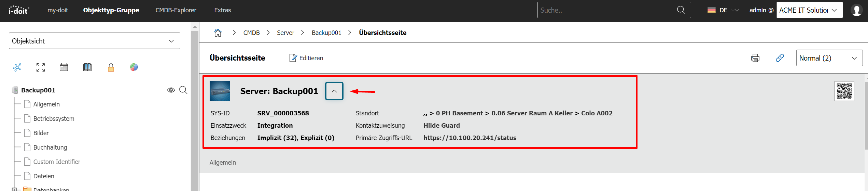Open the colored pie chart icon

(x=134, y=67)
